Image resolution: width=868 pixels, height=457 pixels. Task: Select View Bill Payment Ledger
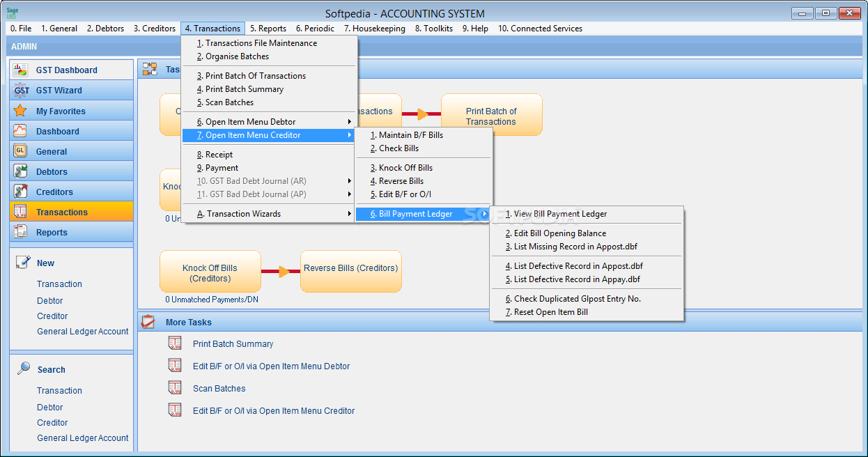(x=587, y=214)
